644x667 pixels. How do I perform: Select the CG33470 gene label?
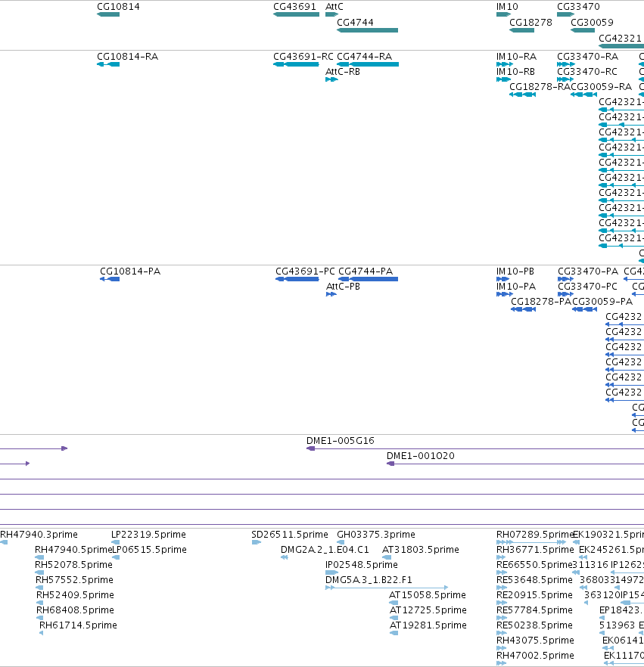[x=578, y=7]
